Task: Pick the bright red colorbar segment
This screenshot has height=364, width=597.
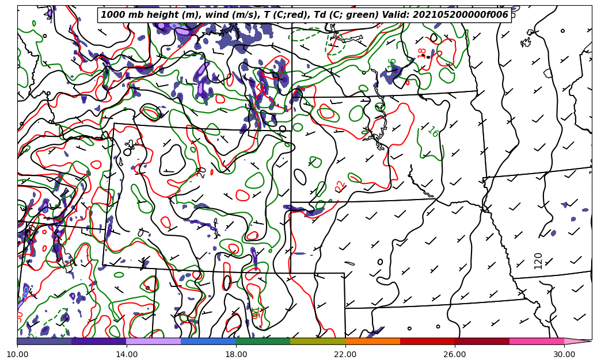Action: 427,341
